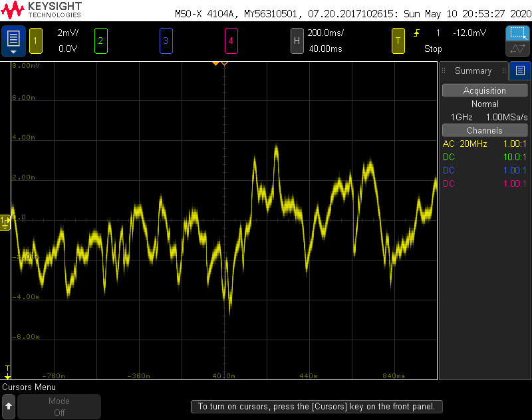Click the Cursors Menu title
This screenshot has width=532, height=420.
(x=29, y=387)
